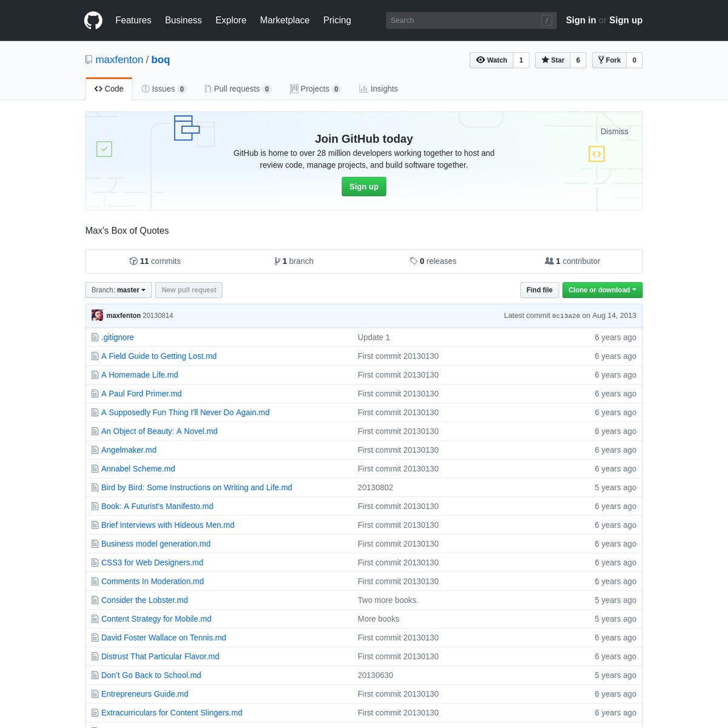Open the forks count 0
Image resolution: width=728 pixels, height=728 pixels.
634,60
